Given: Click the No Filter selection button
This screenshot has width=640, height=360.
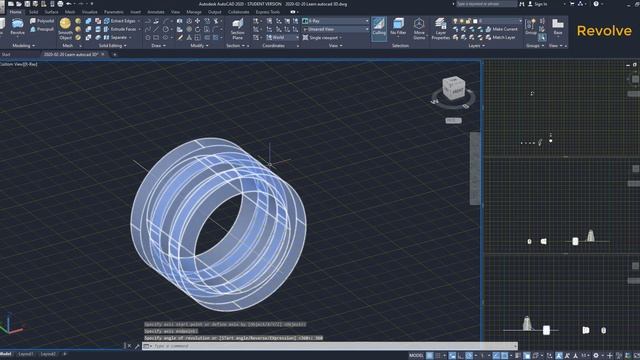Looking at the screenshot, I should (398, 27).
